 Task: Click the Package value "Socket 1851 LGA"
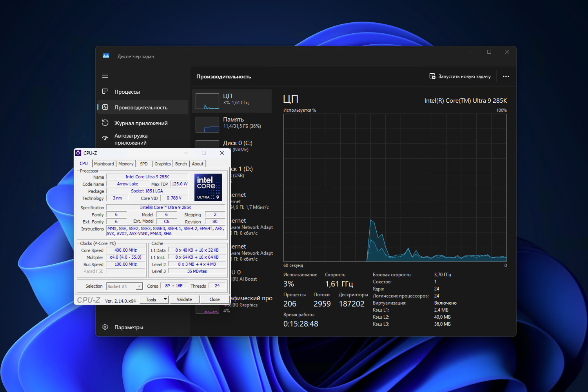point(147,191)
